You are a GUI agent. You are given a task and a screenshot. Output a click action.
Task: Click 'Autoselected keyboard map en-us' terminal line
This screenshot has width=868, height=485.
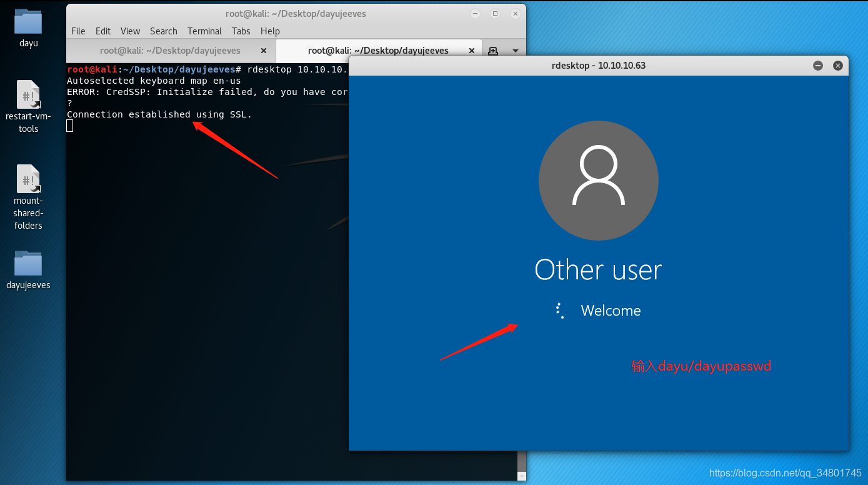pyautogui.click(x=154, y=81)
